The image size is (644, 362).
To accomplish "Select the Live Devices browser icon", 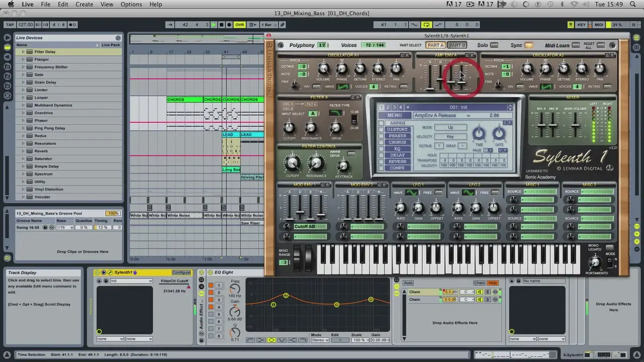I will click(x=7, y=47).
